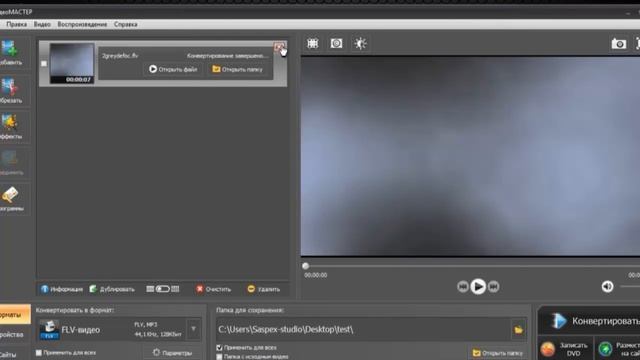Open the Правка menu
Image resolution: width=640 pixels, height=360 pixels.
click(17, 24)
